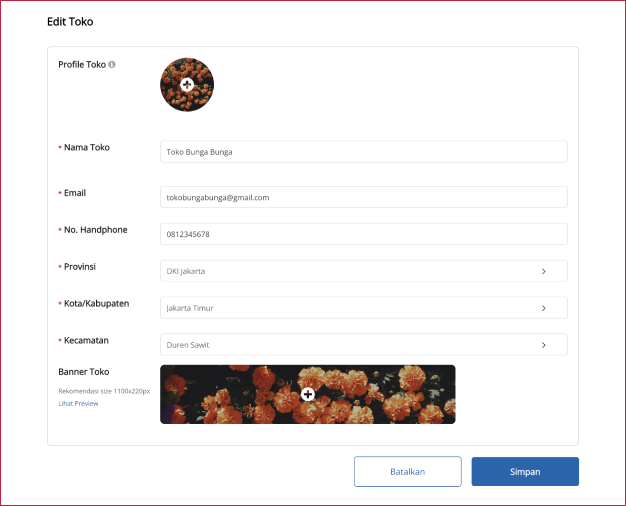
Task: Click the info icon beside Profile Toko
Action: click(x=112, y=64)
